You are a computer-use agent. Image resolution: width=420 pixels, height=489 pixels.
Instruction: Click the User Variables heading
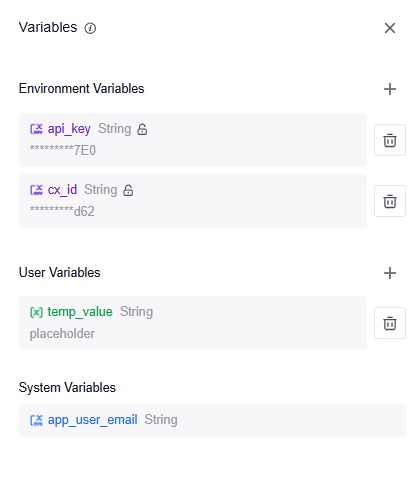pos(59,273)
